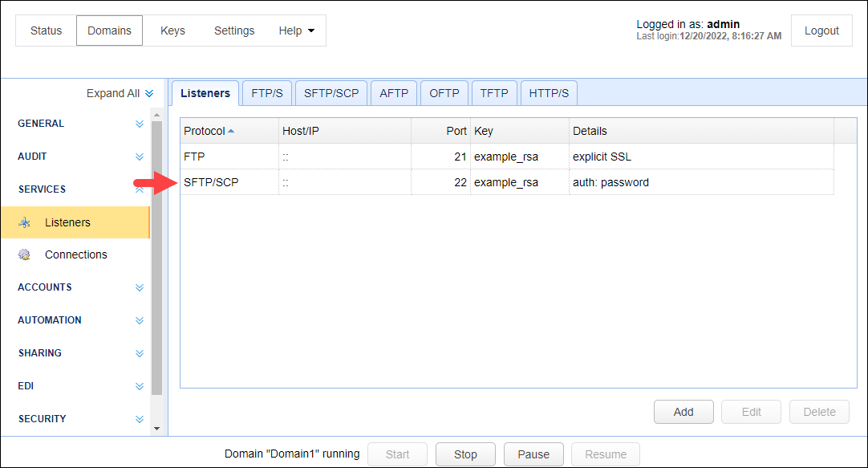Open the Settings menu
This screenshot has height=468, width=868.
[x=234, y=31]
